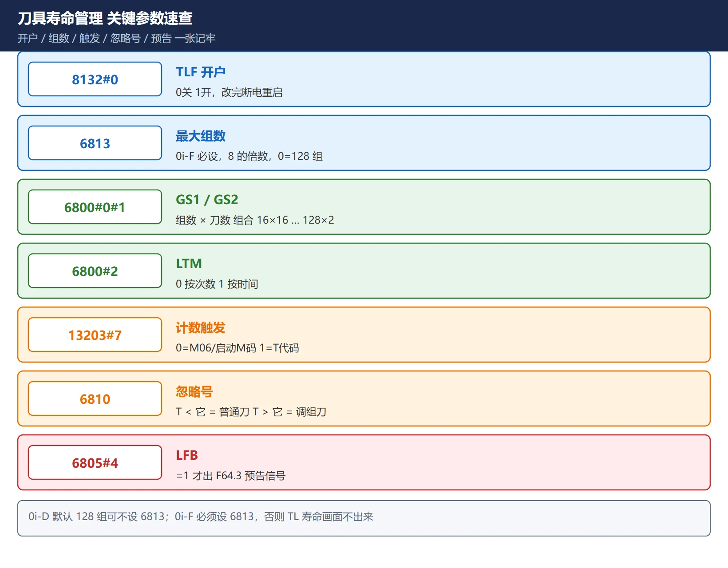
Task: Click the 忽略号 heading
Action: tap(194, 391)
